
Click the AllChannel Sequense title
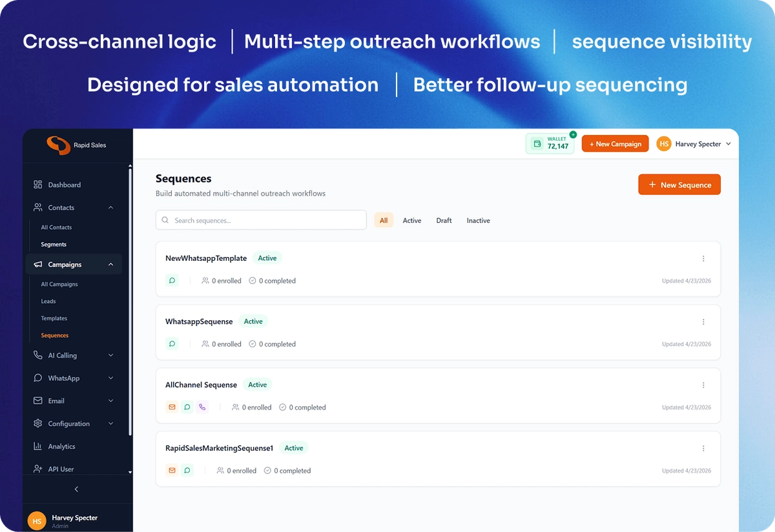pos(201,385)
